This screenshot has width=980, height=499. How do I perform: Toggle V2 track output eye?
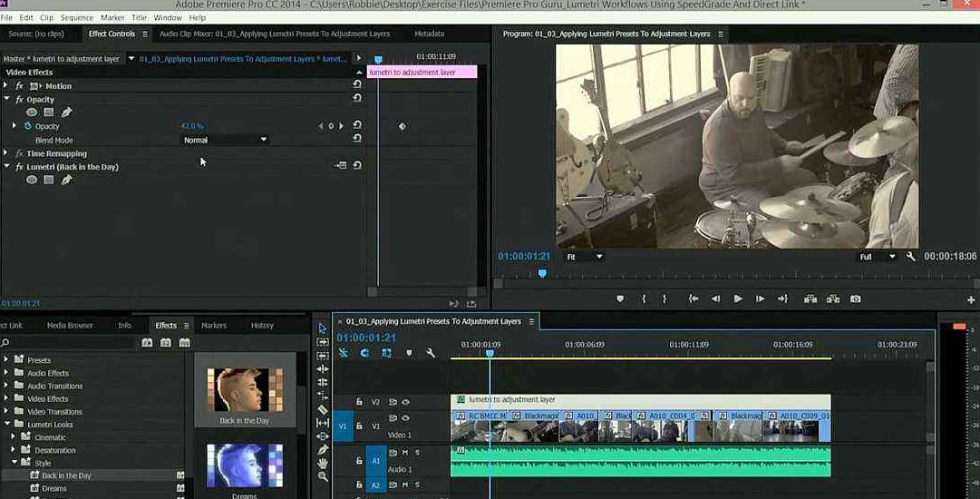pyautogui.click(x=405, y=402)
